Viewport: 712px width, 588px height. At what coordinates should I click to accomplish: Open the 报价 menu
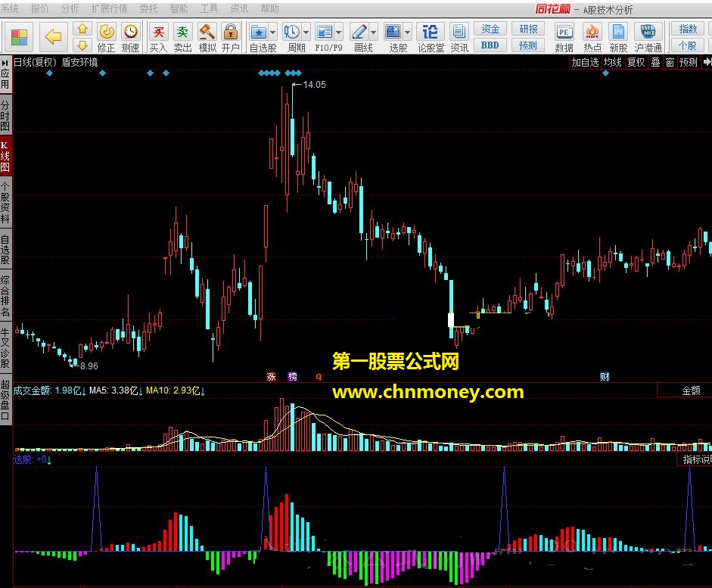point(39,8)
